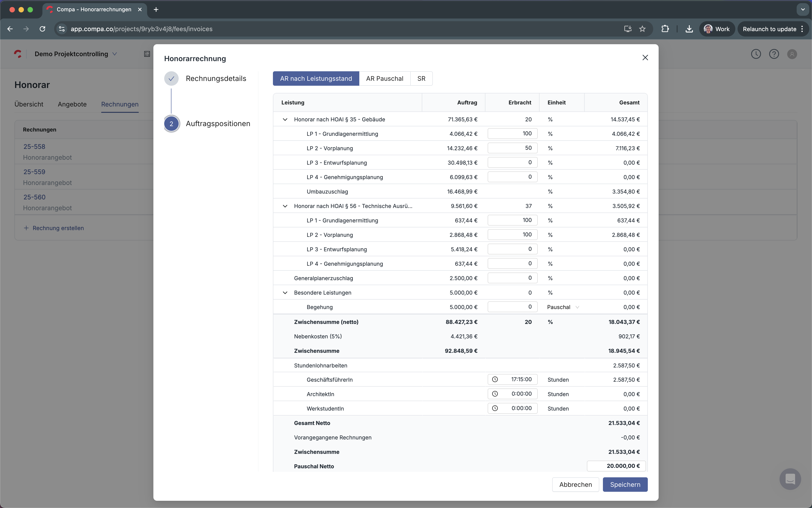Screen dimensions: 812x508
Task: Select the AR nach Leistungsstand option
Action: [x=316, y=79]
